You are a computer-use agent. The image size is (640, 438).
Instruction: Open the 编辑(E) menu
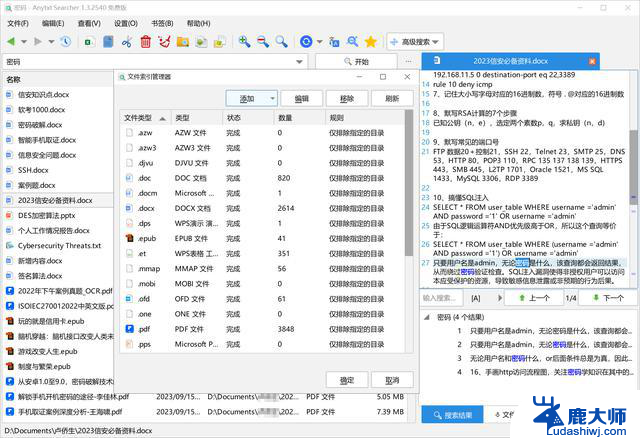pos(53,23)
